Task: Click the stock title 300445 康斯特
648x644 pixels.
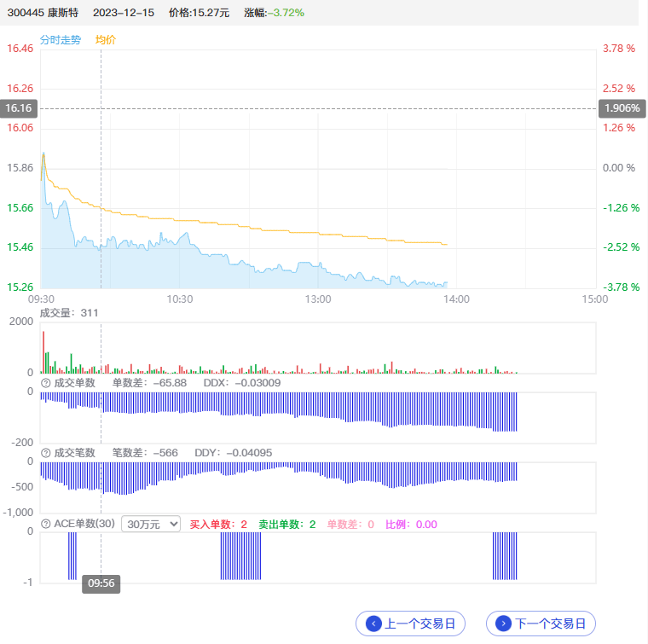Action: click(43, 13)
